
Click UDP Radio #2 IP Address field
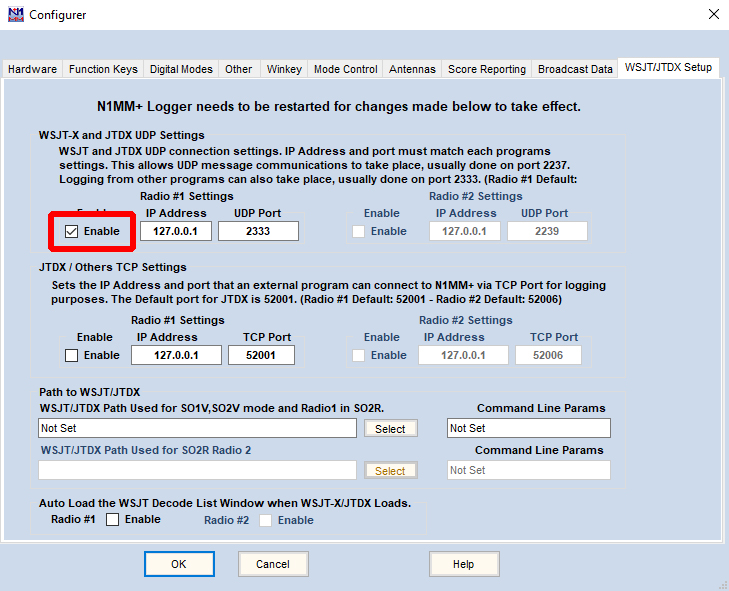coord(464,231)
